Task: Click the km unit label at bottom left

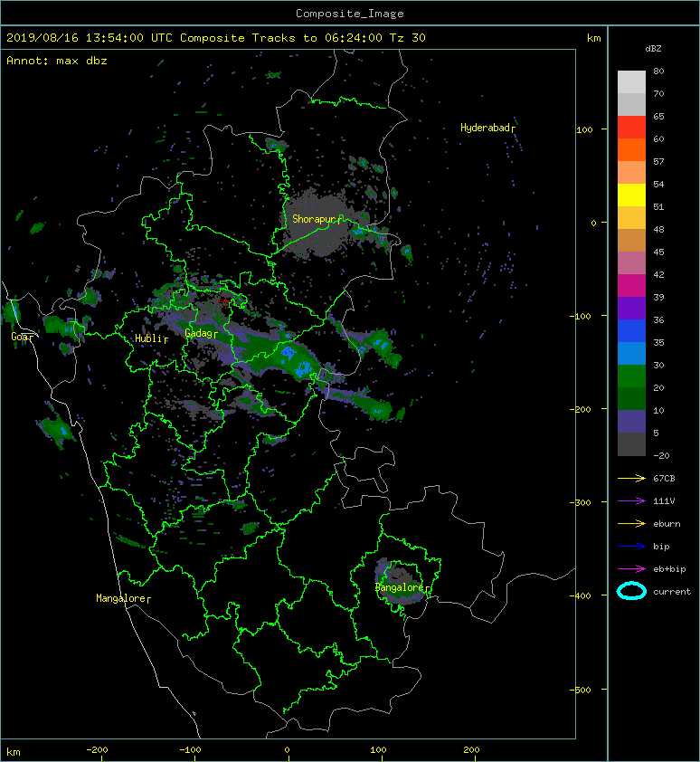Action: [x=14, y=752]
